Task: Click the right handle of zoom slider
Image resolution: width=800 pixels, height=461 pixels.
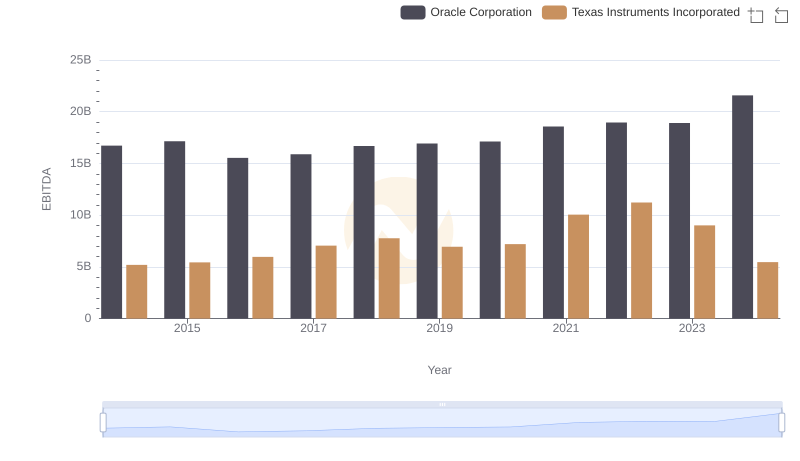Action: coord(781,423)
